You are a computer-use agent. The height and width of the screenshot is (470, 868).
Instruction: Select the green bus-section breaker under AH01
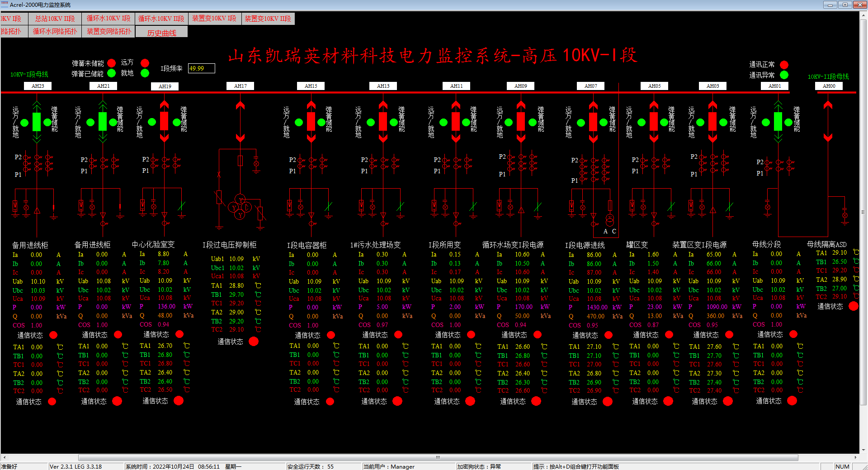(778, 122)
